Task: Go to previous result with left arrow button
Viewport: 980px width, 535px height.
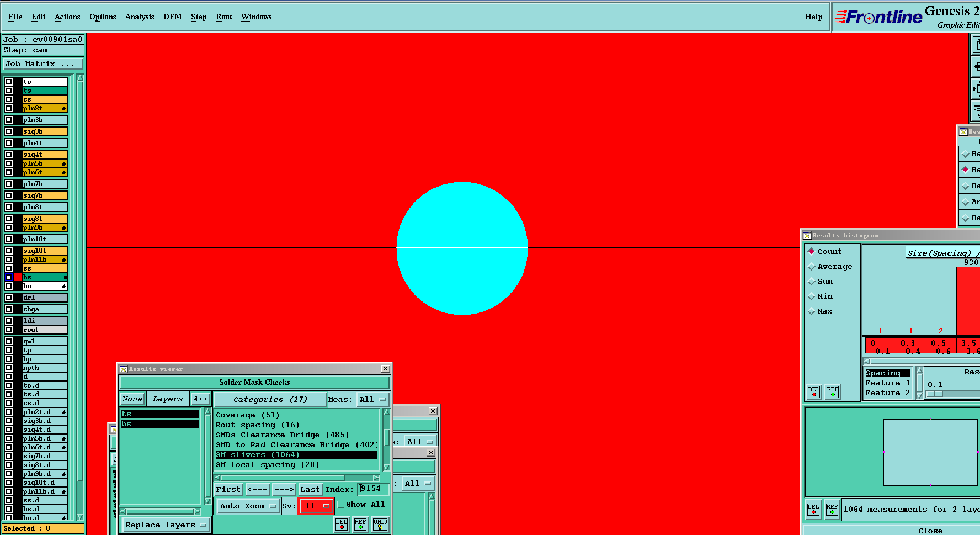Action: (257, 490)
